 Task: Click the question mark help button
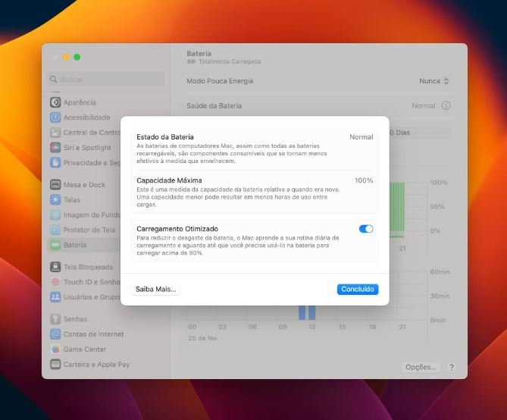[x=452, y=367]
